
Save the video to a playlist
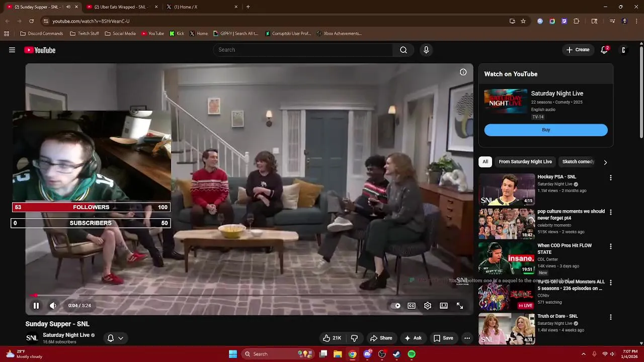click(x=443, y=338)
